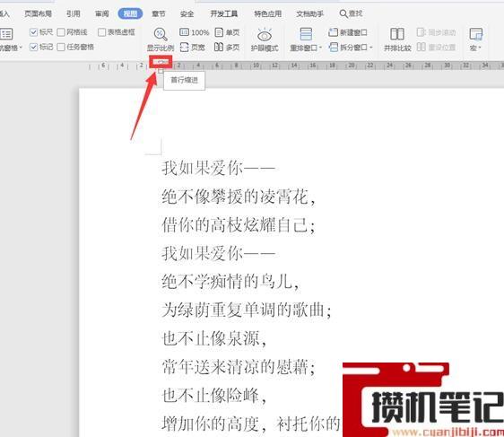Click the 重设位置 reset position icon
504x437 pixels.
click(421, 47)
